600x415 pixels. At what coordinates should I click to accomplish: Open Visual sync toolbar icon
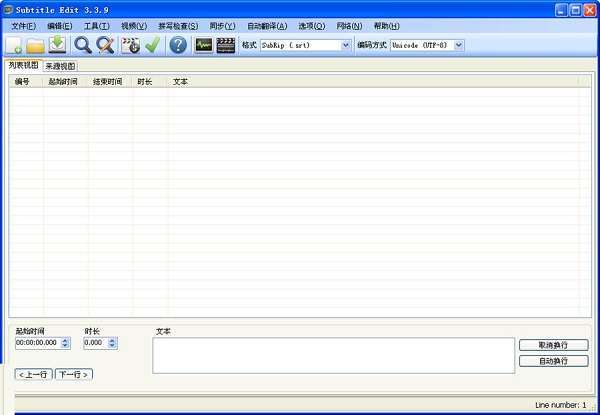point(130,45)
